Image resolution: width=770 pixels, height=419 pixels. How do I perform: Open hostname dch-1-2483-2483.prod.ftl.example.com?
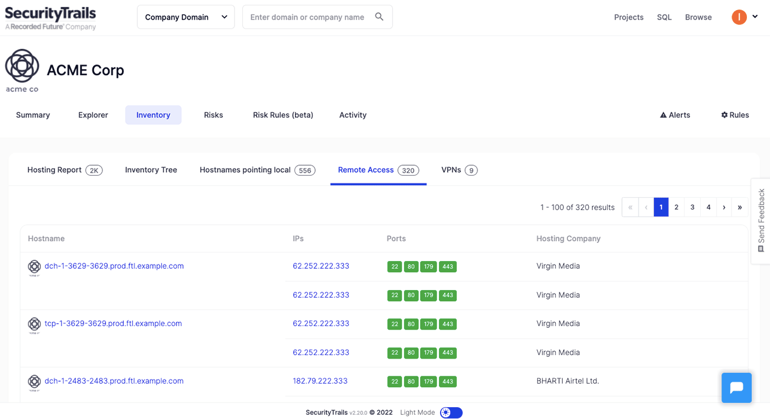(114, 381)
